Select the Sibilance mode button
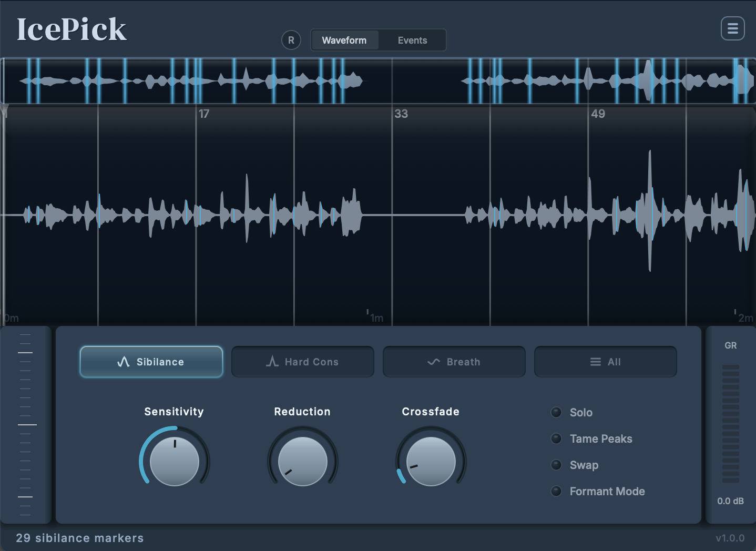This screenshot has height=551, width=756. coord(151,362)
